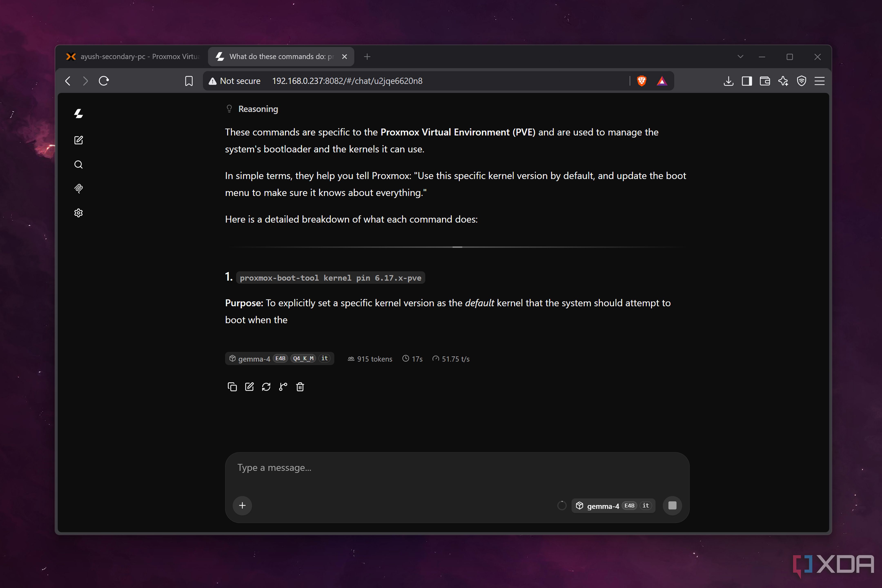The width and height of the screenshot is (882, 588).
Task: Open the browser hamburger menu
Action: [x=819, y=81]
